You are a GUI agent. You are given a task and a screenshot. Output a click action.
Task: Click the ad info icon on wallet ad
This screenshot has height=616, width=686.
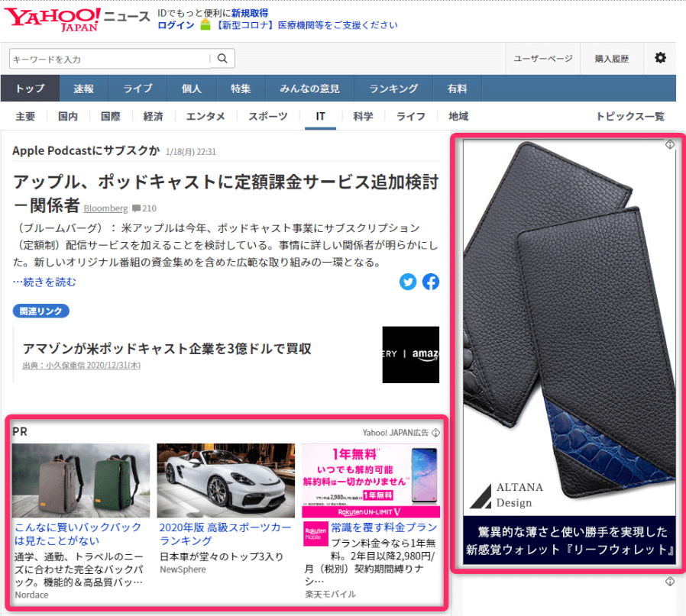[x=670, y=145]
